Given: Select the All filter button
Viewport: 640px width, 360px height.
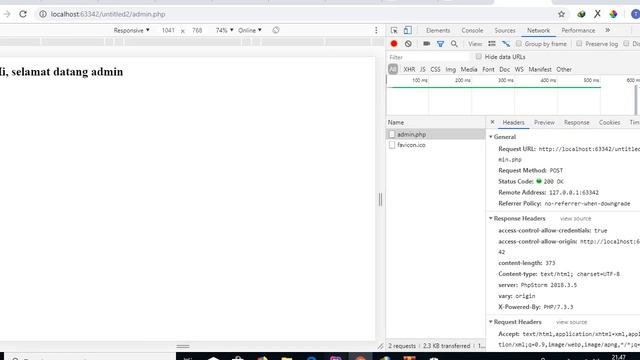Looking at the screenshot, I should (393, 69).
